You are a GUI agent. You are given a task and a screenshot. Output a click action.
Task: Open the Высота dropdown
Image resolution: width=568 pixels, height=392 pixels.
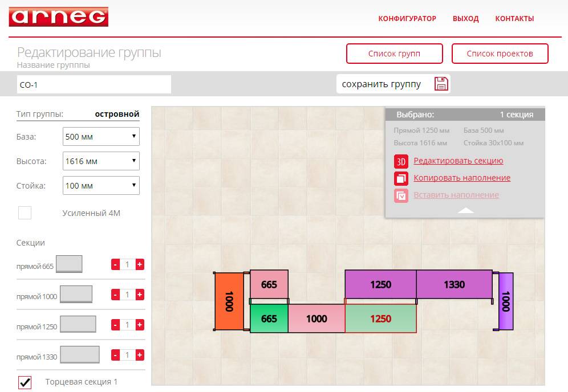click(101, 161)
